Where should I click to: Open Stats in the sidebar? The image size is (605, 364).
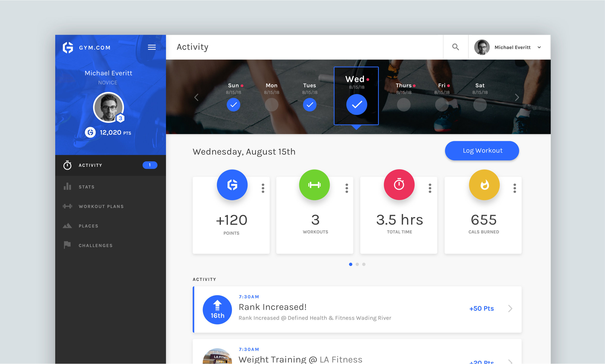pyautogui.click(x=86, y=187)
